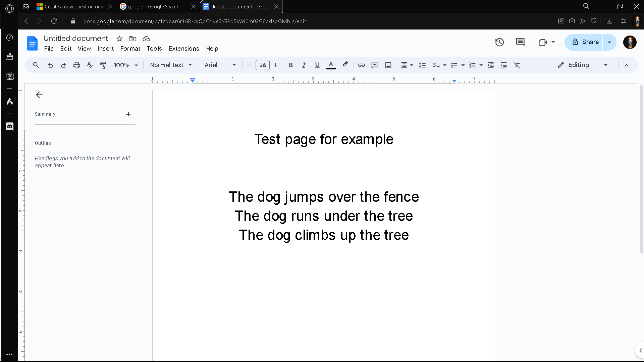The width and height of the screenshot is (644, 362).
Task: Click the font size field showing 26
Action: tap(262, 65)
